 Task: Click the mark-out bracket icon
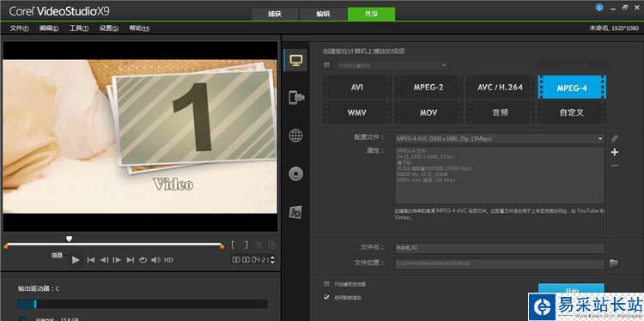click(246, 245)
